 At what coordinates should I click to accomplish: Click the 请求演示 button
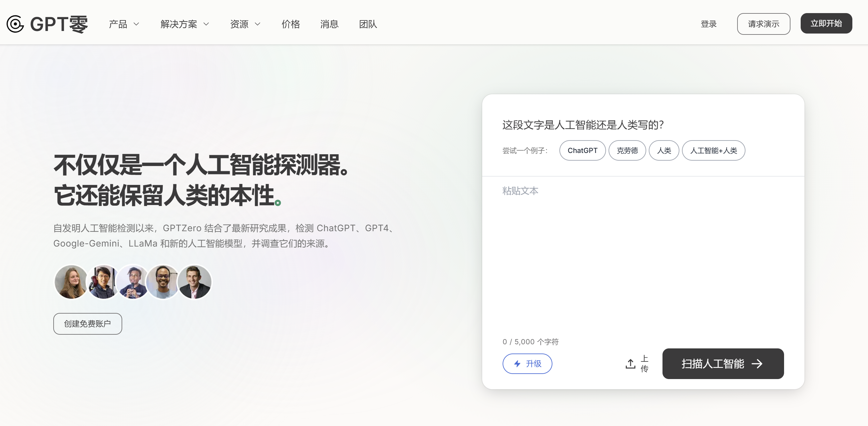[x=764, y=24]
